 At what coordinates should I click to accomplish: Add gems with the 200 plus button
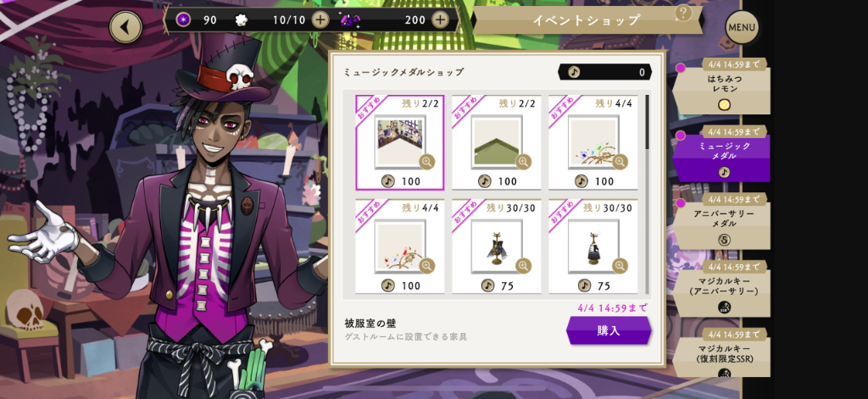click(x=440, y=20)
